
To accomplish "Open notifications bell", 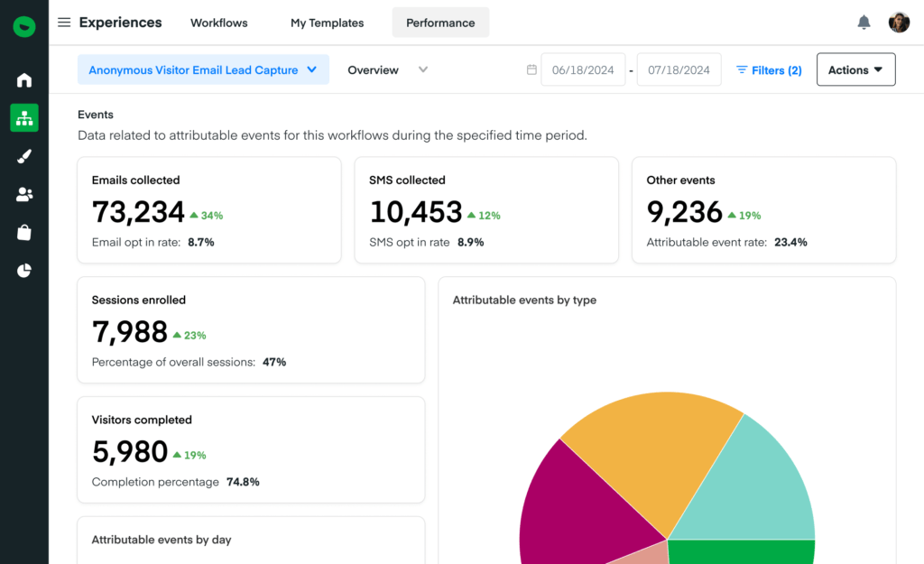I will (864, 23).
